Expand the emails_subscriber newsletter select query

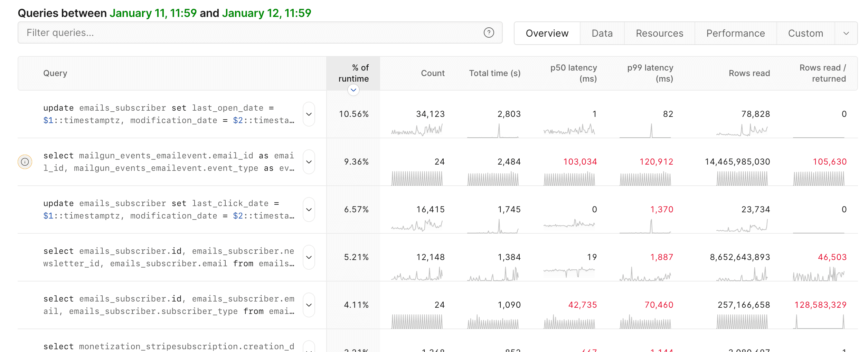click(309, 257)
